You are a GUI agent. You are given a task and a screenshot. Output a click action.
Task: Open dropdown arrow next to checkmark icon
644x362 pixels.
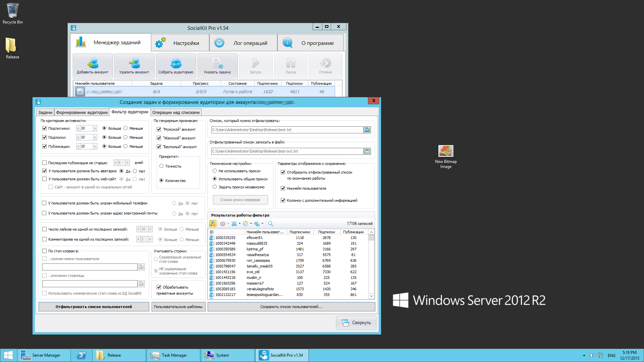coord(228,224)
